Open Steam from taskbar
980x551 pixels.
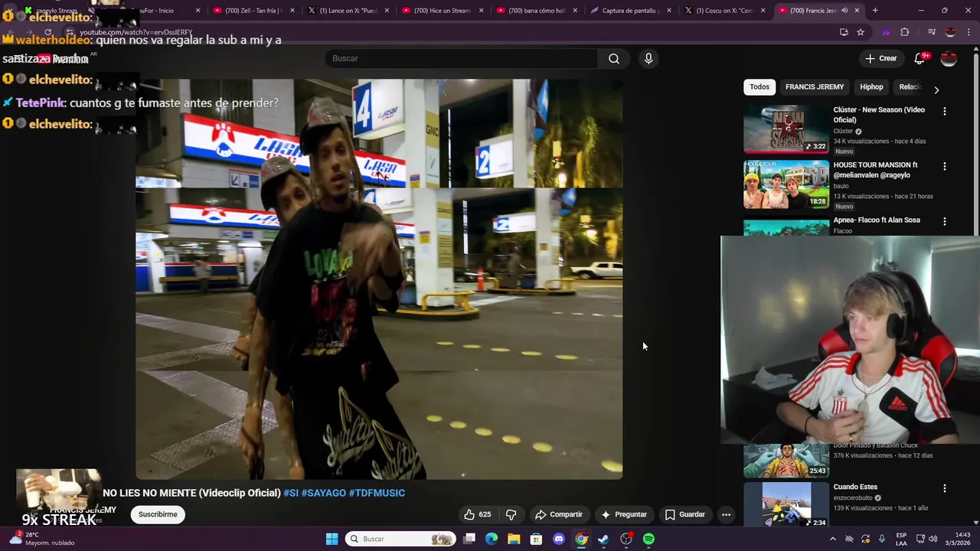pos(603,540)
